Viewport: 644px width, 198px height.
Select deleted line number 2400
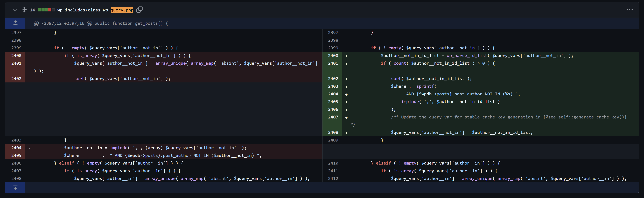coord(16,55)
